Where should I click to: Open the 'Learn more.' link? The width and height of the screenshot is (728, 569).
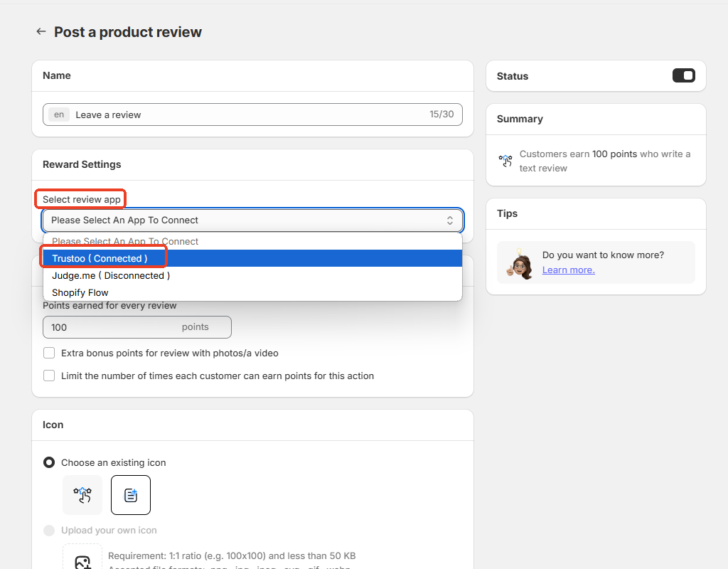coord(568,270)
